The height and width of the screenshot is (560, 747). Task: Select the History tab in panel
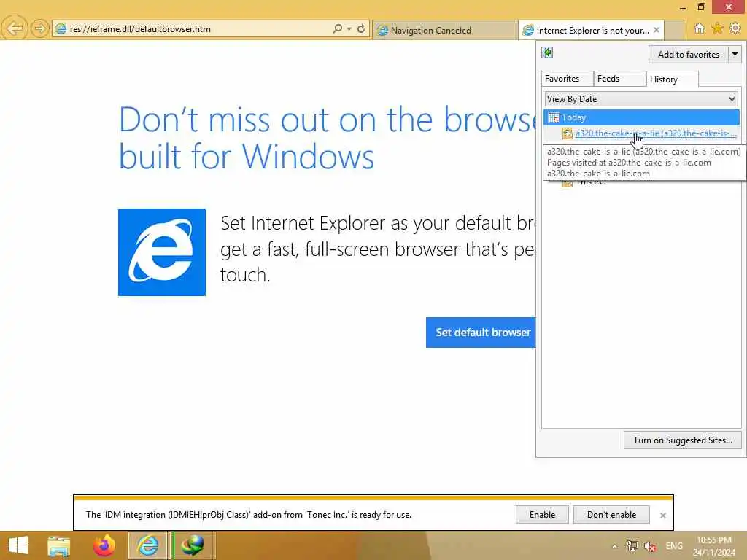pos(672,79)
